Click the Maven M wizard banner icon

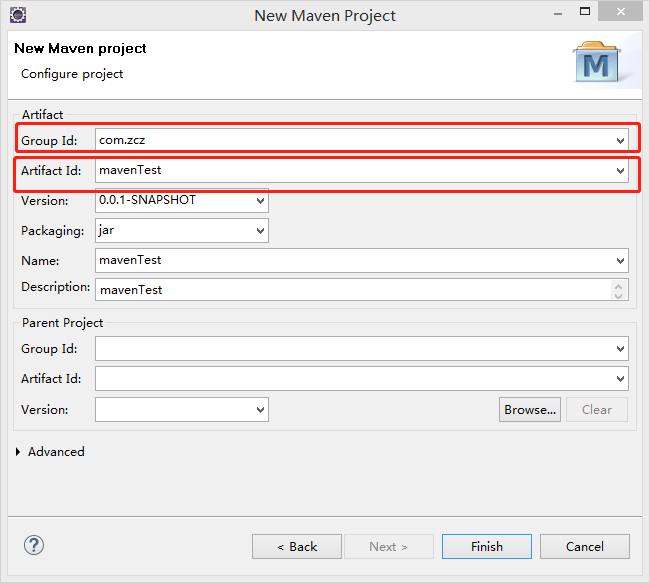(597, 61)
